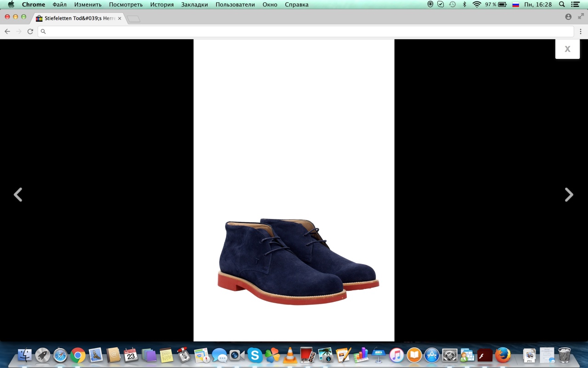Click the blue suede shoe image
Screen dimensions: 588x368
[x=294, y=260]
